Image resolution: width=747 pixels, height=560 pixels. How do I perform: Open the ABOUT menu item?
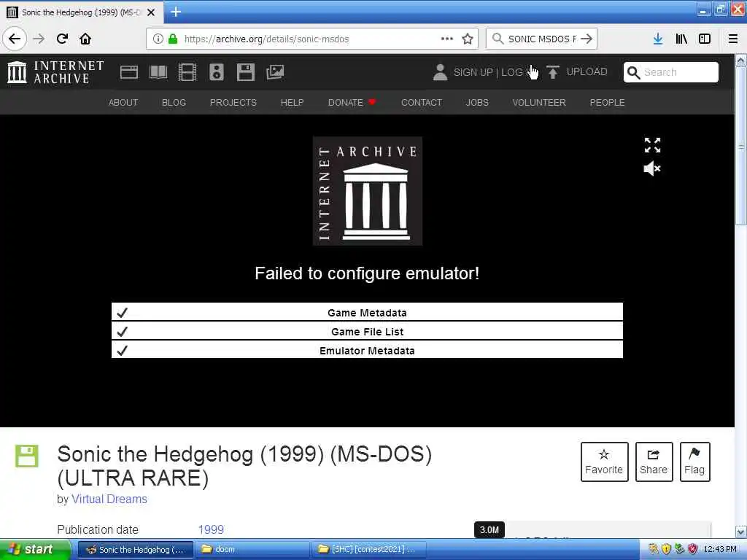coord(123,102)
